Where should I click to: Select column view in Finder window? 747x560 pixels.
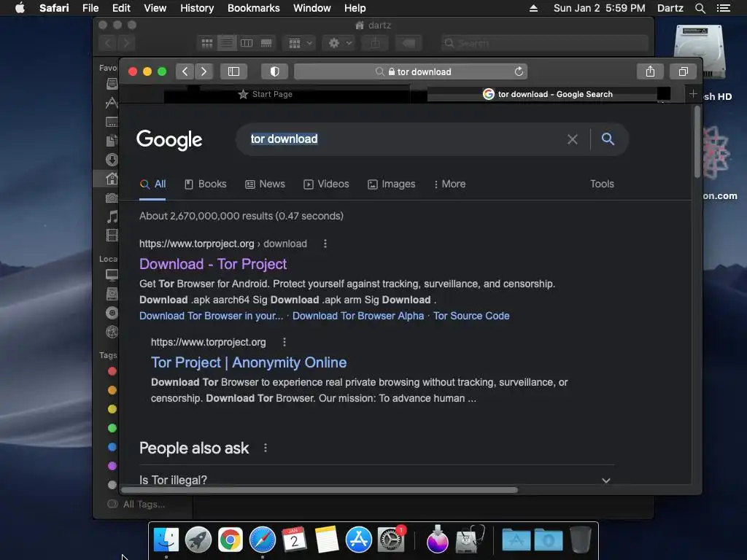(x=247, y=43)
